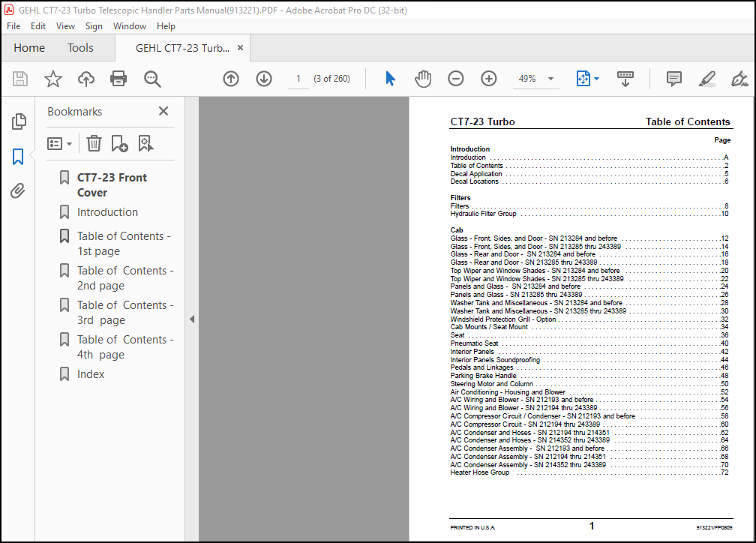
Task: Click the Windshield Protection Grill - Option entry
Action: pos(589,319)
